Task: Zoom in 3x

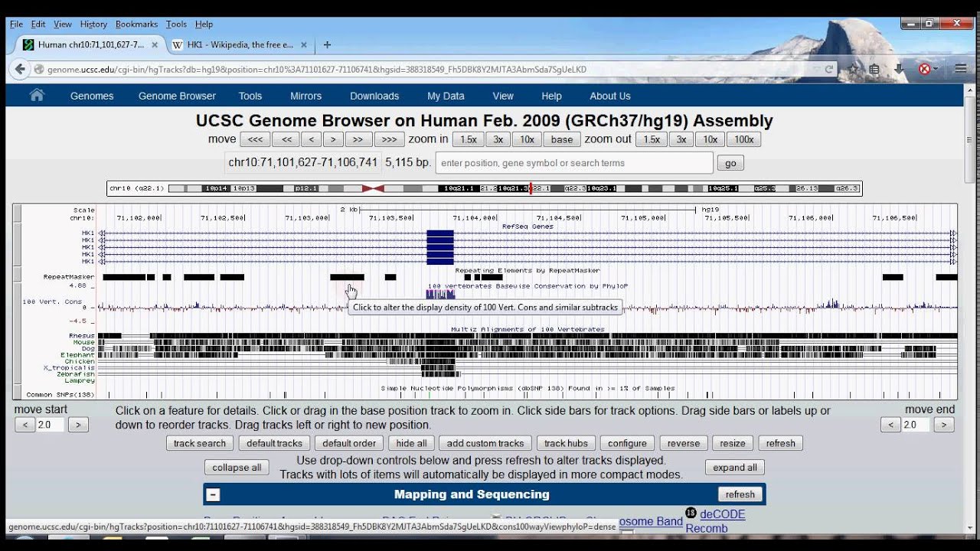Action: click(498, 139)
